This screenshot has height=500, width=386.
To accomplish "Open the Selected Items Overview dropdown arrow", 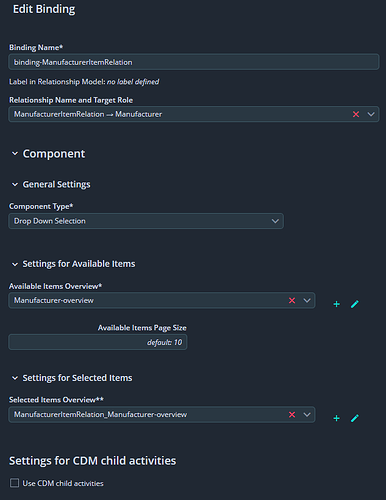I will (307, 415).
